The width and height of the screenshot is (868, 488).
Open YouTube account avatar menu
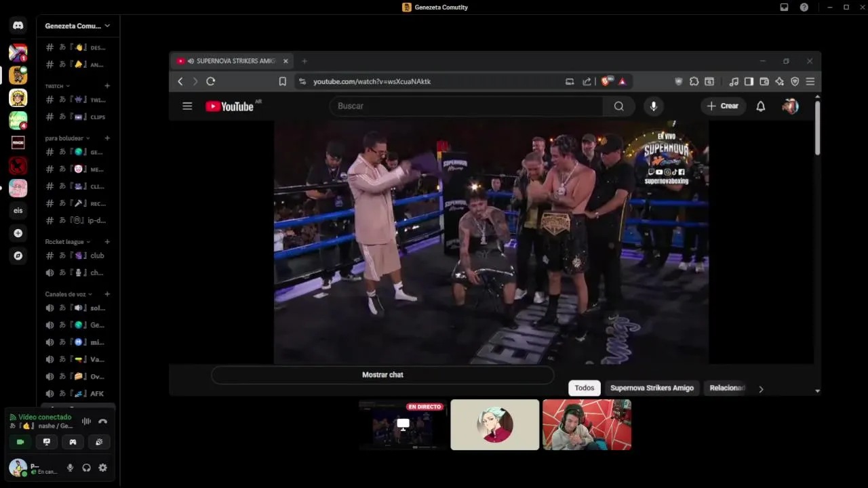(x=790, y=106)
